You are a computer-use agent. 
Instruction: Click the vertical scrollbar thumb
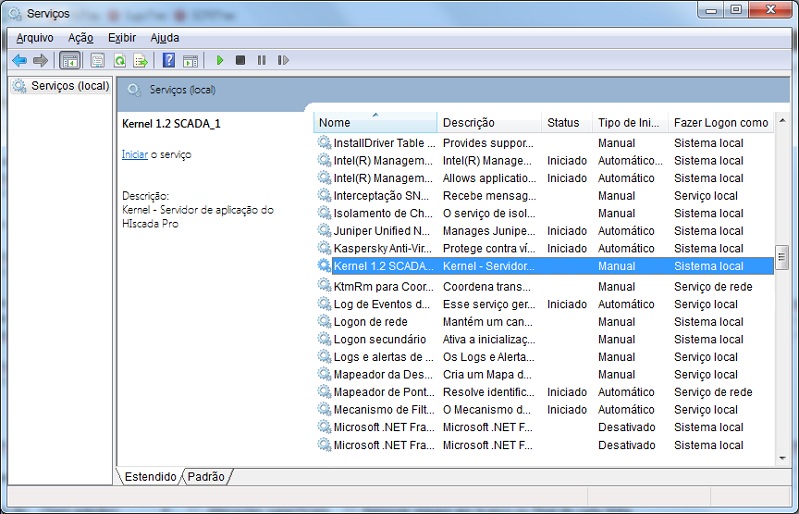(x=782, y=257)
